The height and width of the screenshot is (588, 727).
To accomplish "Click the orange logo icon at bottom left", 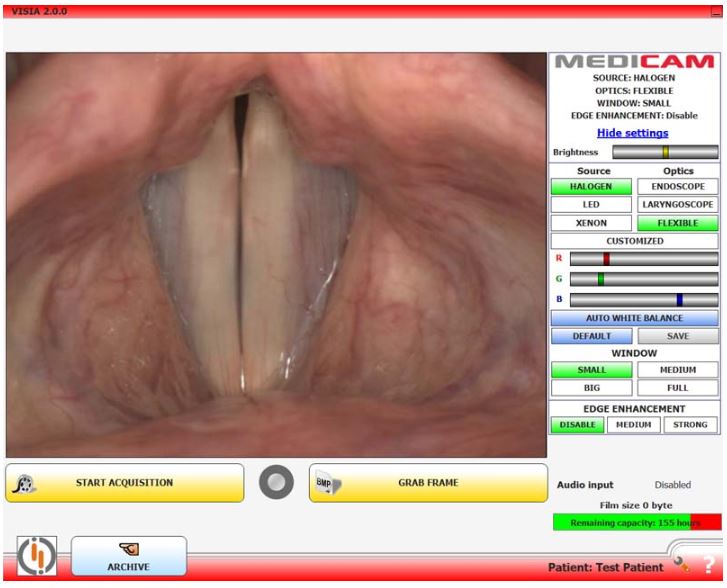I will pos(37,556).
